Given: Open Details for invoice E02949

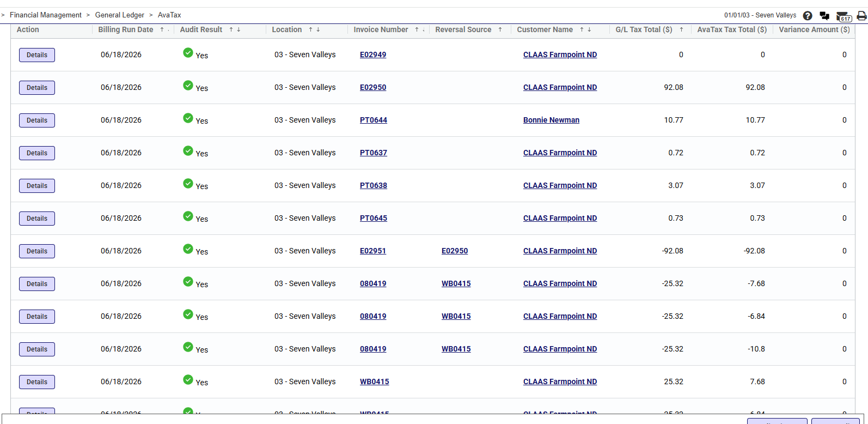Looking at the screenshot, I should [37, 55].
